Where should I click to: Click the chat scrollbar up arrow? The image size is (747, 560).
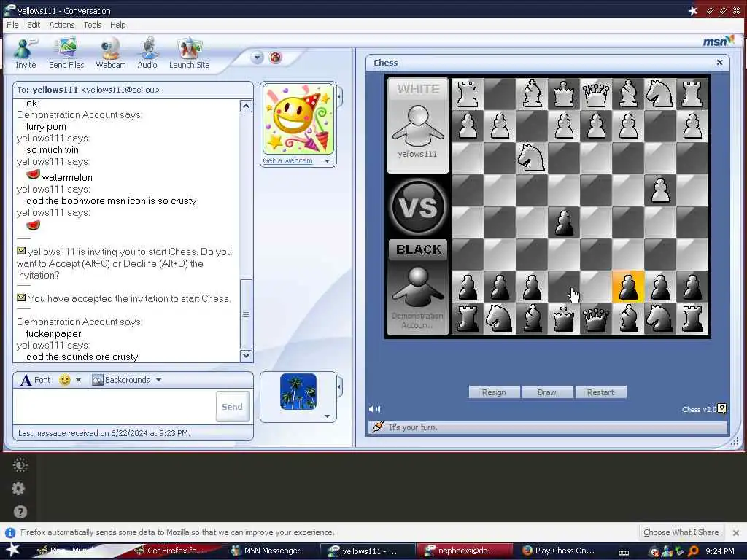tap(246, 106)
